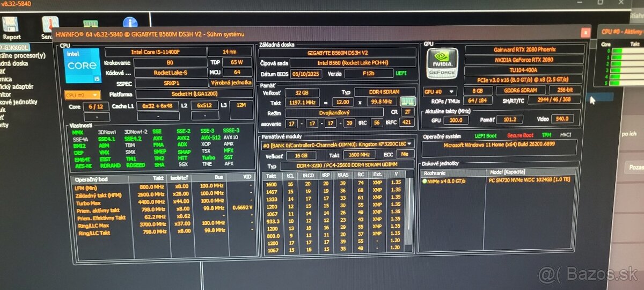Click the GDDR6 SDRAM memory type field
Image resolution: width=644 pixels, height=290 pixels.
(521, 91)
